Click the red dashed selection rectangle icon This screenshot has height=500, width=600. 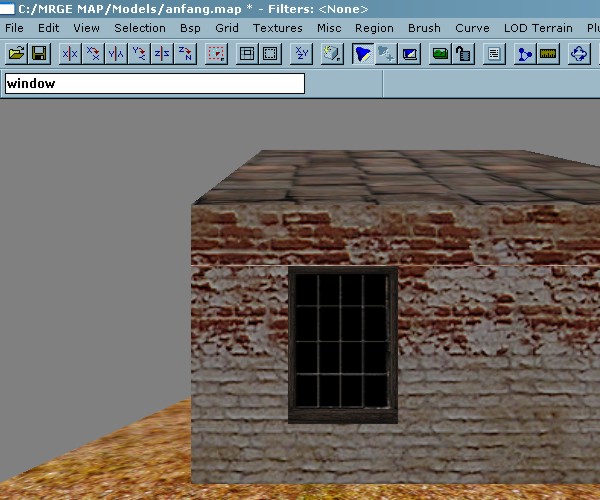tap(216, 54)
